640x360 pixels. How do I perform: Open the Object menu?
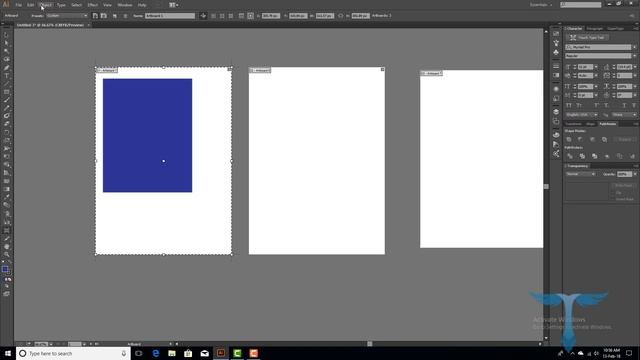pos(45,5)
